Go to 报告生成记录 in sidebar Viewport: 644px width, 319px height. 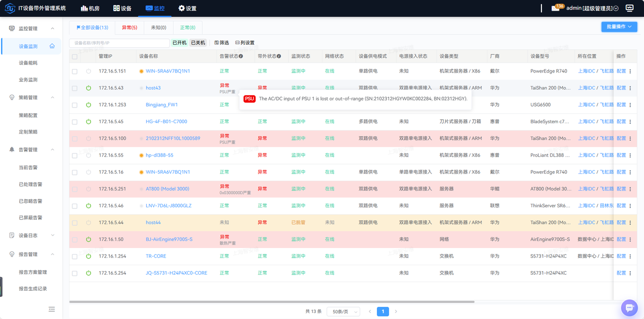point(33,289)
